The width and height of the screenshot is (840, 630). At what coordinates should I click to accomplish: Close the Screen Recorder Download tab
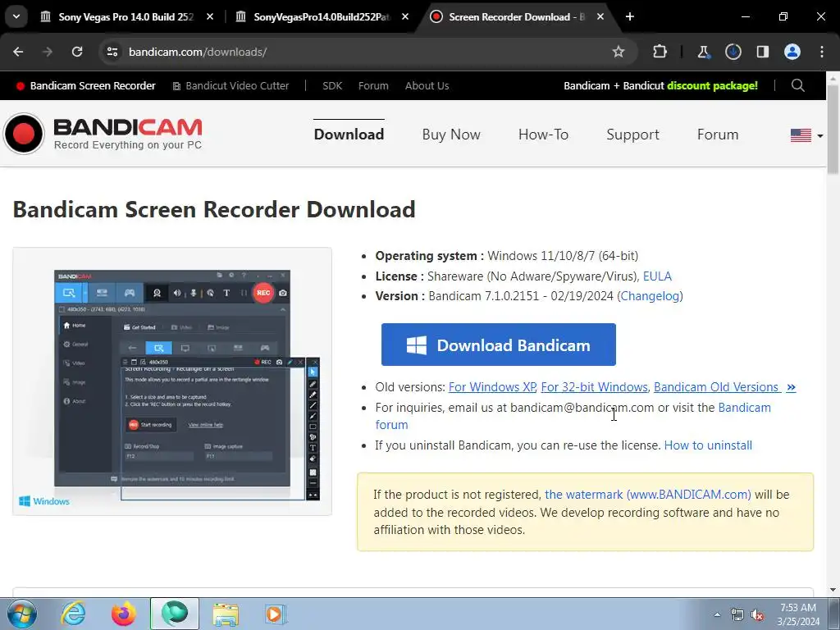tap(600, 16)
